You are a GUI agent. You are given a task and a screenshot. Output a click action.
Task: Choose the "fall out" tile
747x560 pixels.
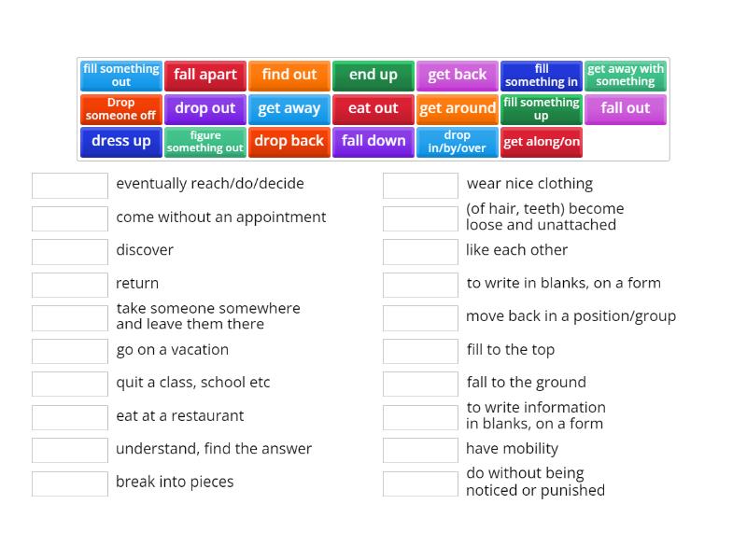(x=626, y=109)
